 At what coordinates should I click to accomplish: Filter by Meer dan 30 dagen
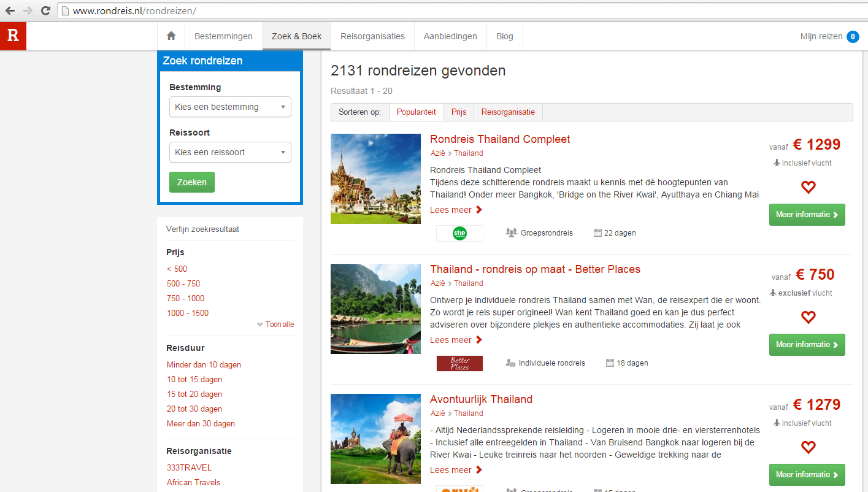(201, 423)
